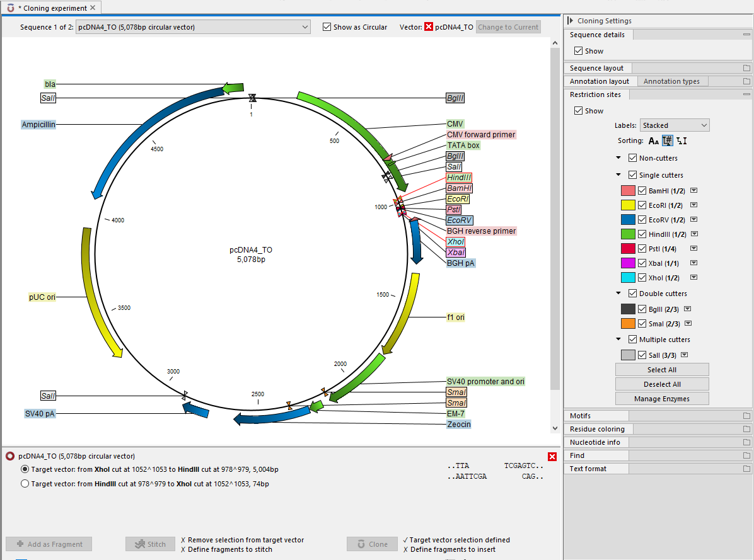Image resolution: width=754 pixels, height=560 pixels.
Task: Select HindIII to XhoI 74bp target vector
Action: 25,484
